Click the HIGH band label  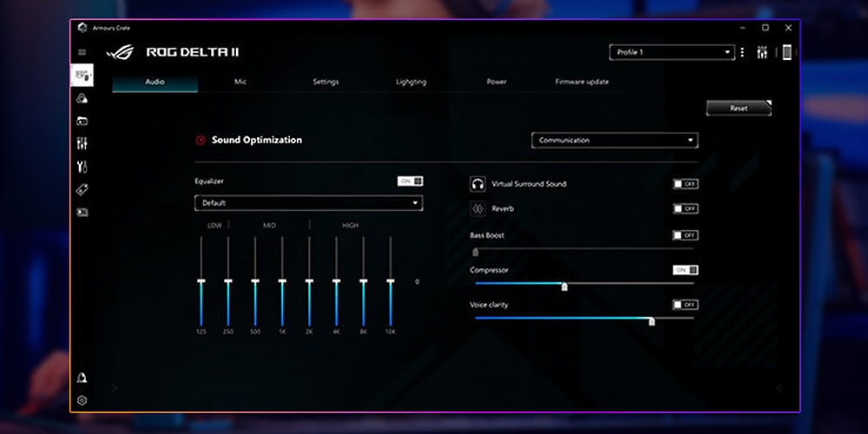[351, 226]
